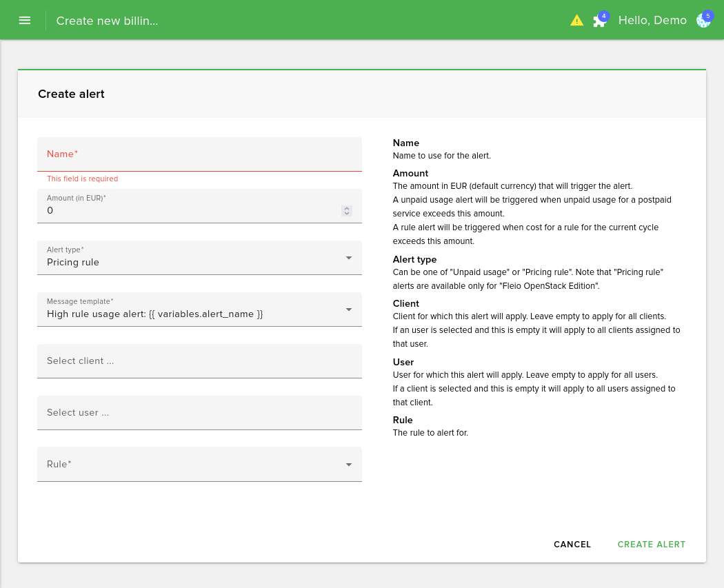Open the Message template dropdown
Image resolution: width=724 pixels, height=588 pixels.
193,314
